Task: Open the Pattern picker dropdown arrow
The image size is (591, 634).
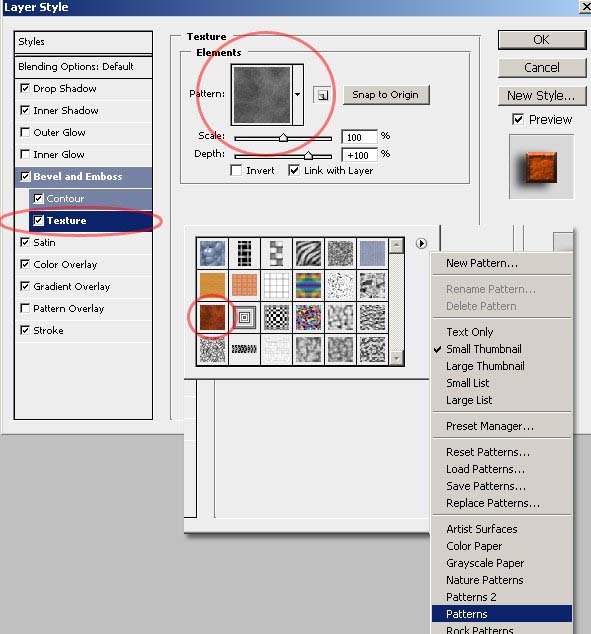Action: tap(298, 95)
